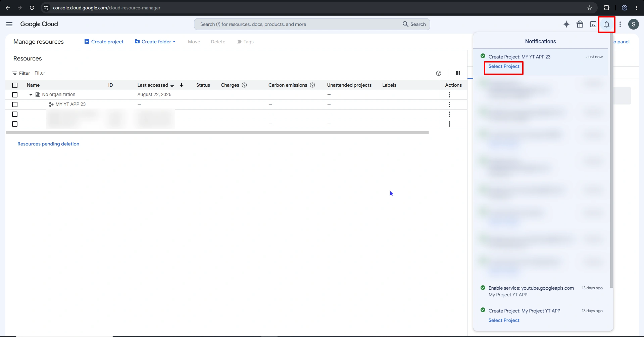Viewport: 644px width, 337px height.
Task: Open Gemini AI assistant sparkle icon
Action: (566, 24)
